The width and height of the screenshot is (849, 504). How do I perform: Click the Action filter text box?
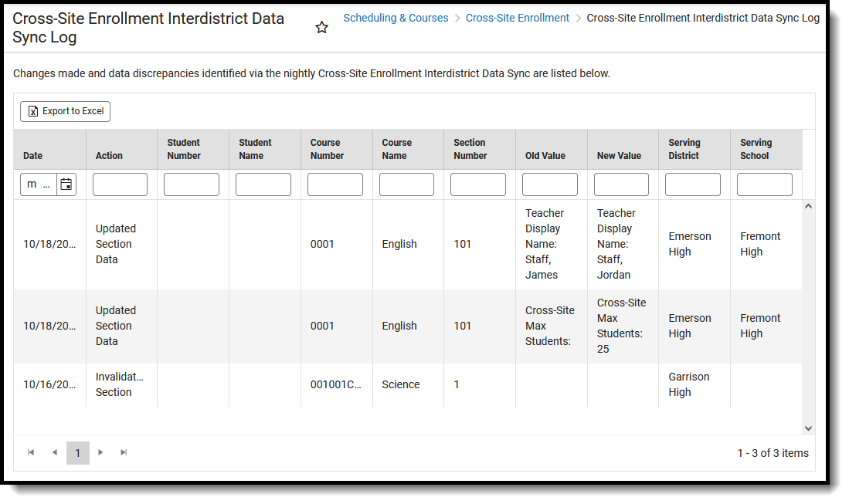(x=120, y=184)
